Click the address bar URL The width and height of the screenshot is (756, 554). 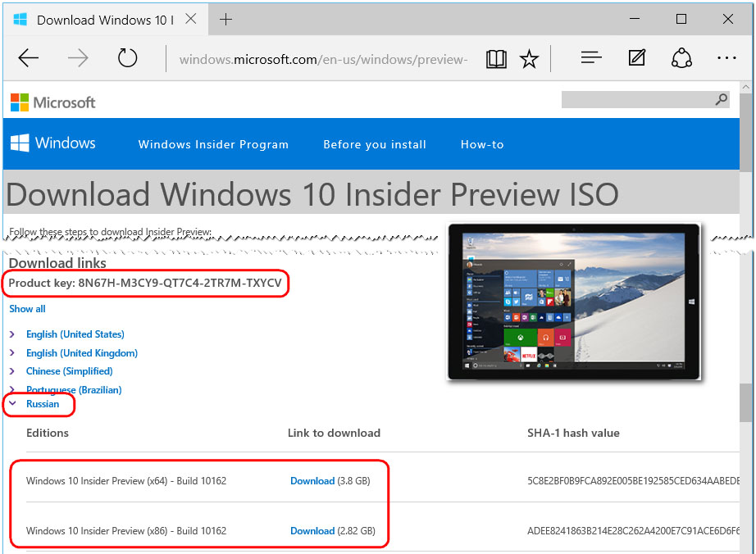[x=324, y=59]
